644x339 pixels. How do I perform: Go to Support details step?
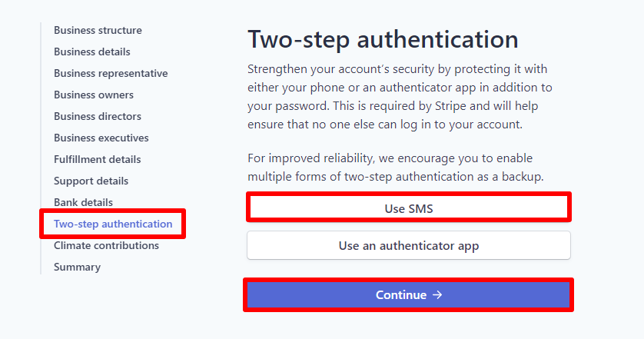[x=91, y=181]
